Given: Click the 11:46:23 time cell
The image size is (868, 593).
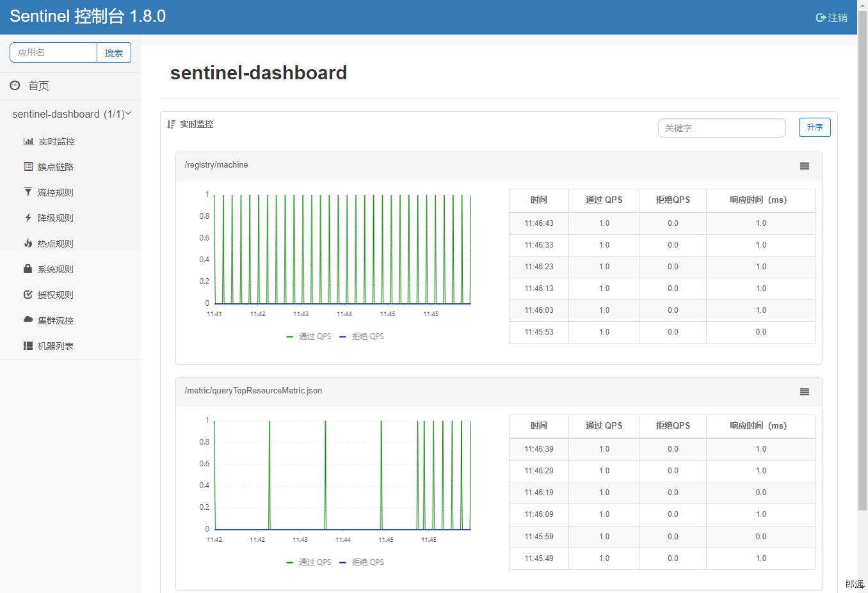Looking at the screenshot, I should coord(539,267).
